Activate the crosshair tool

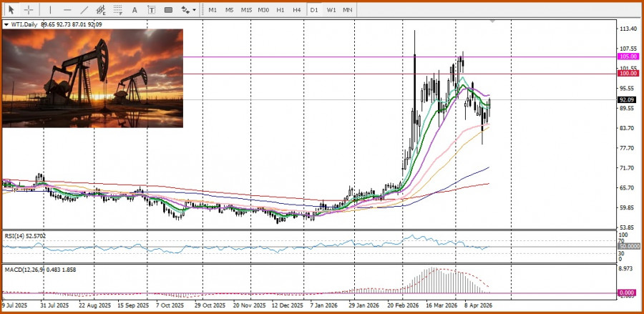pyautogui.click(x=29, y=10)
